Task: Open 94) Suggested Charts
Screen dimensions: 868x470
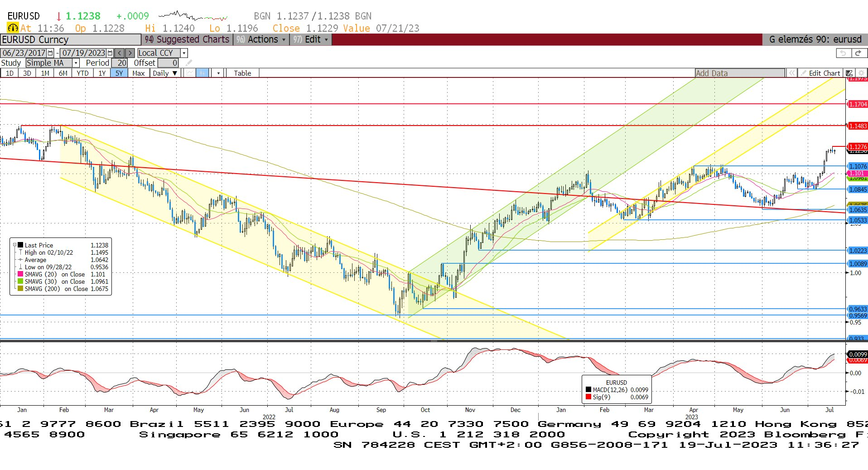Action: coord(187,39)
